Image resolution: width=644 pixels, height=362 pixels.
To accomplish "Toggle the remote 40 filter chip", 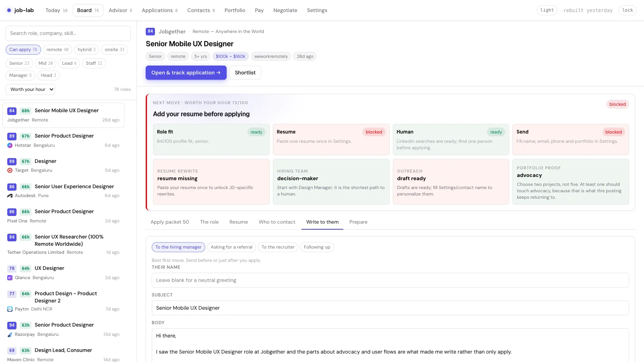I will click(58, 50).
